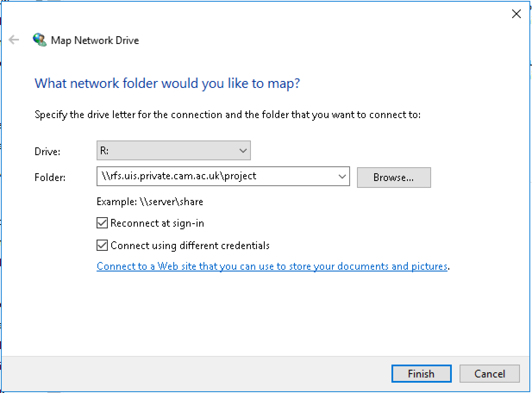Click the back arrow icon
Viewport: 532px width, 393px height.
[14, 40]
